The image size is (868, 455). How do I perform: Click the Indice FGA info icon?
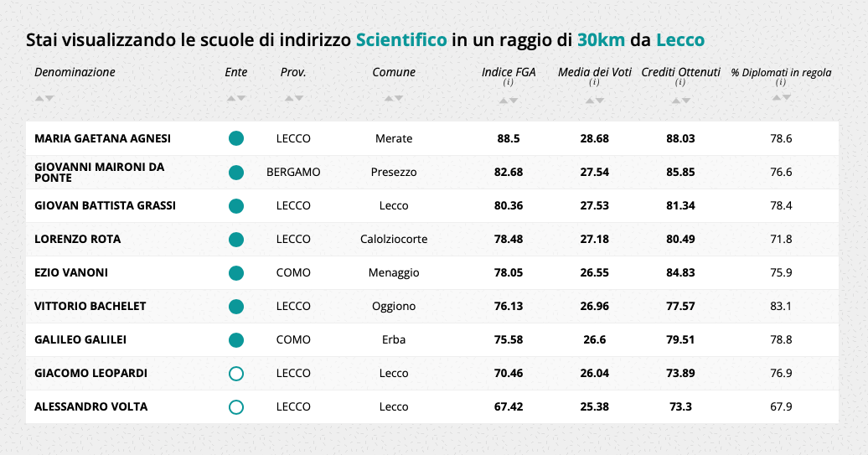(x=509, y=83)
